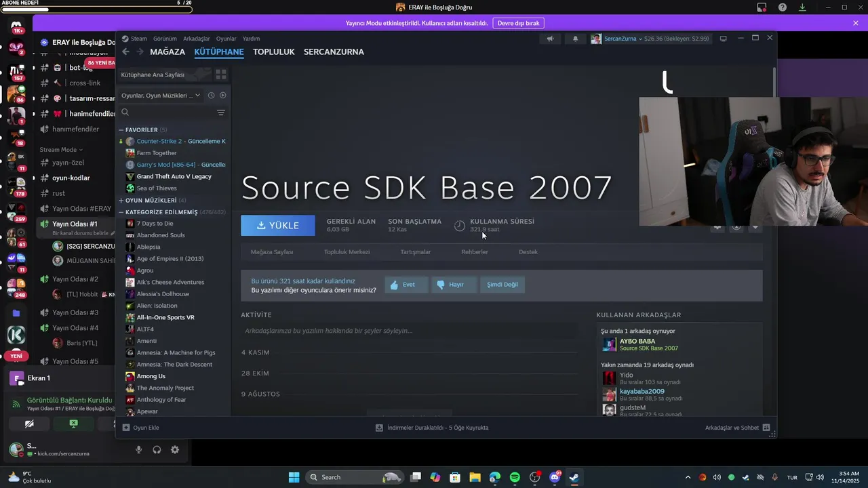The width and height of the screenshot is (868, 488).
Task: Open Tartışmalar link
Action: [x=415, y=252]
